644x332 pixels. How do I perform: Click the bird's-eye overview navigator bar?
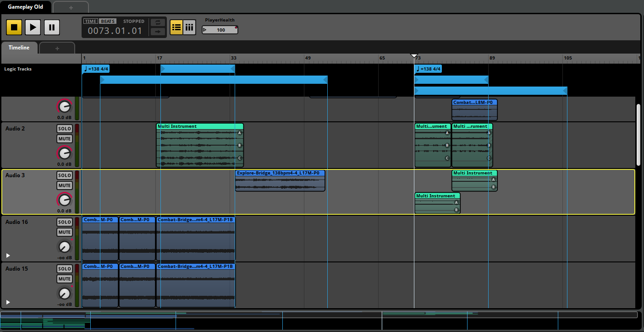(319, 315)
